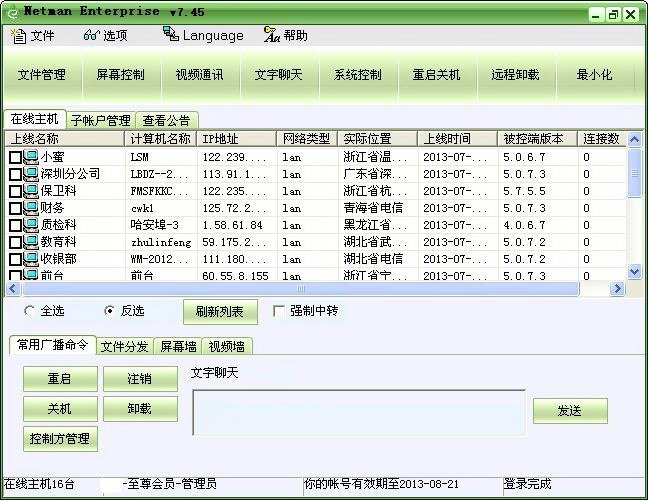This screenshot has height=500, width=648.
Task: Open the 文件 menu
Action: click(x=33, y=36)
